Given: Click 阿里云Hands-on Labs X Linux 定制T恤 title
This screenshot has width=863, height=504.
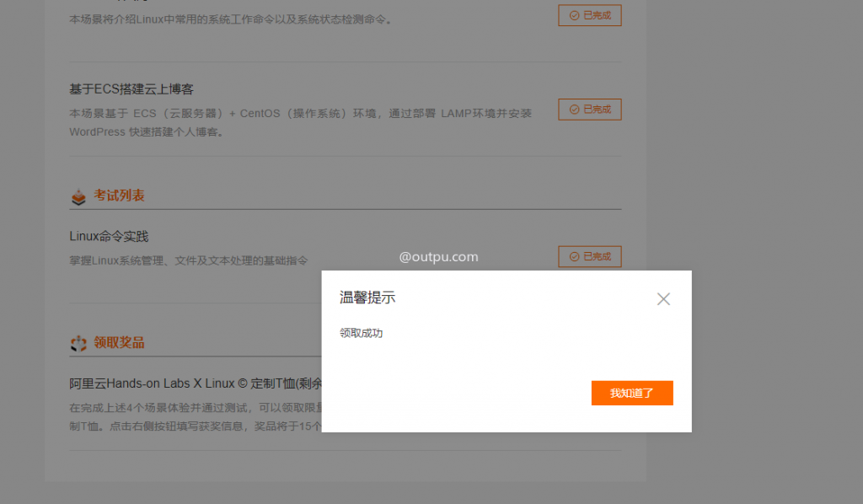Looking at the screenshot, I should (x=196, y=383).
